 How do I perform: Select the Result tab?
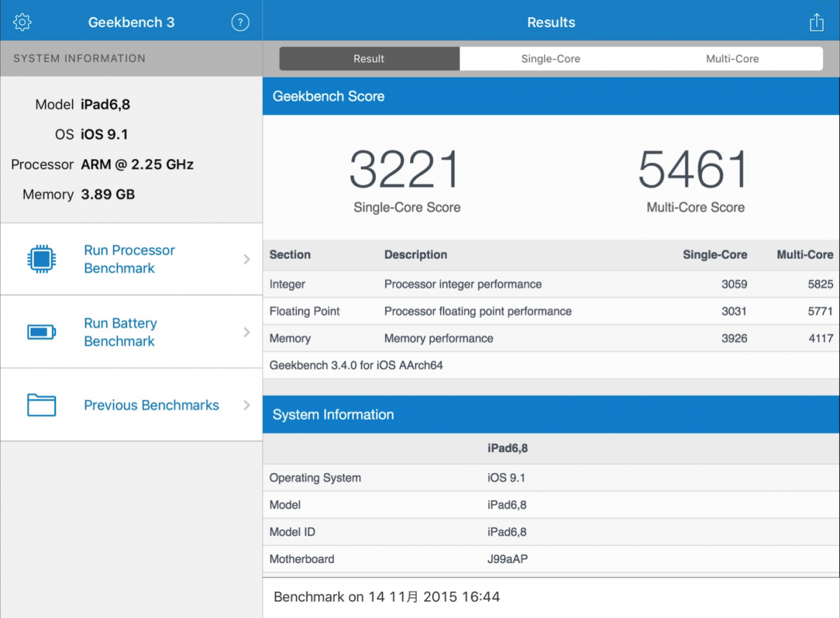tap(369, 59)
